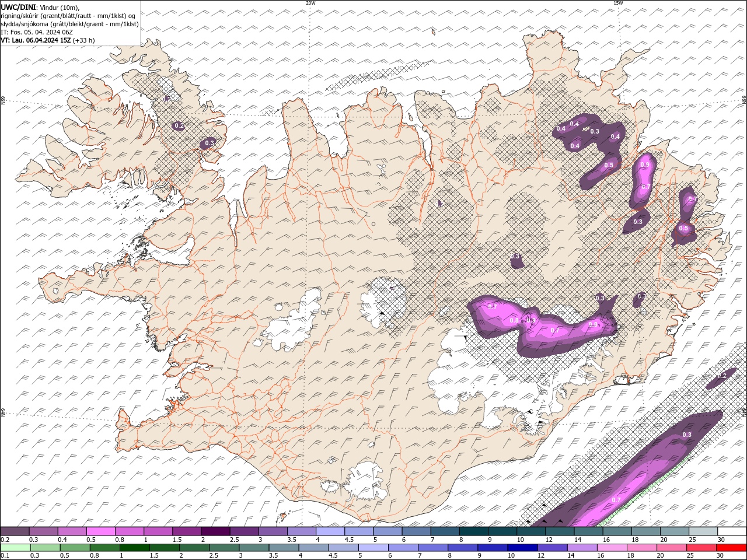Image resolution: width=747 pixels, height=560 pixels.
Task: Select the 'VT: Lau. 06.04.2024 15Z' valid time line
Action: click(x=35, y=40)
